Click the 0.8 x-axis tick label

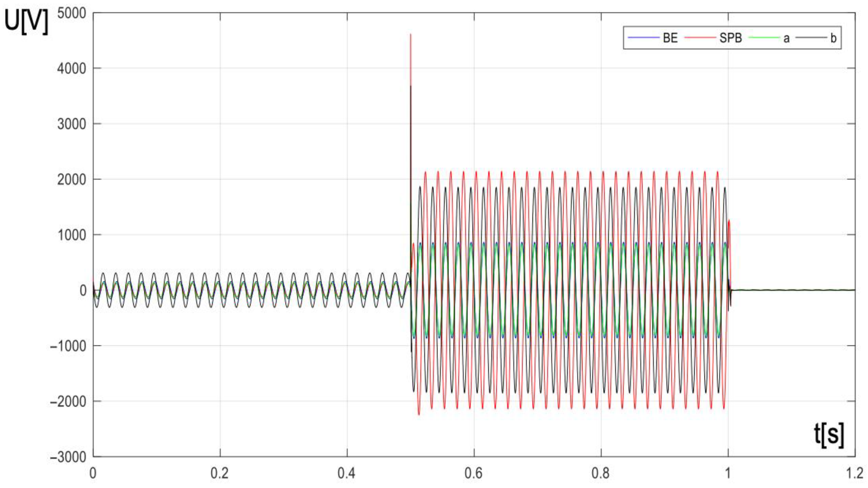[601, 473]
